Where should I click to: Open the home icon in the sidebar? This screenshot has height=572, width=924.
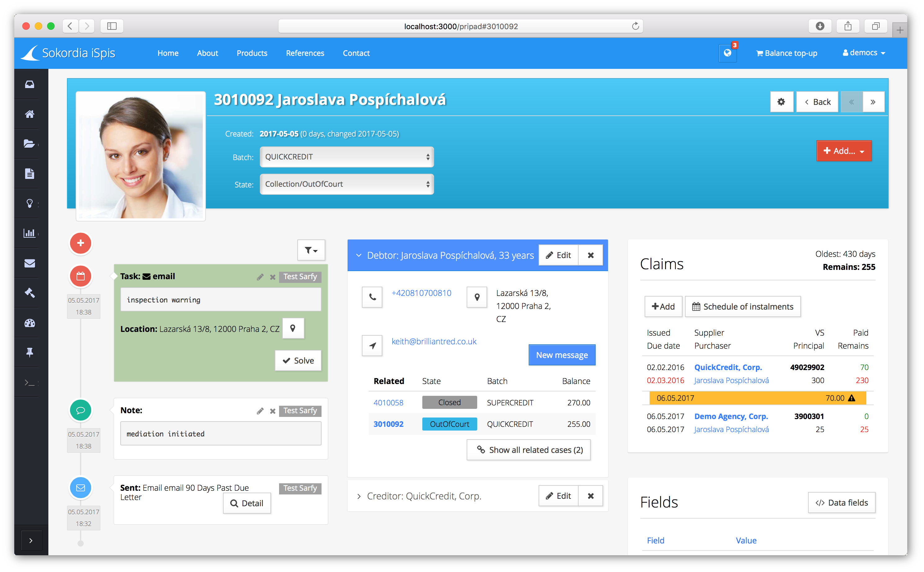coord(30,114)
